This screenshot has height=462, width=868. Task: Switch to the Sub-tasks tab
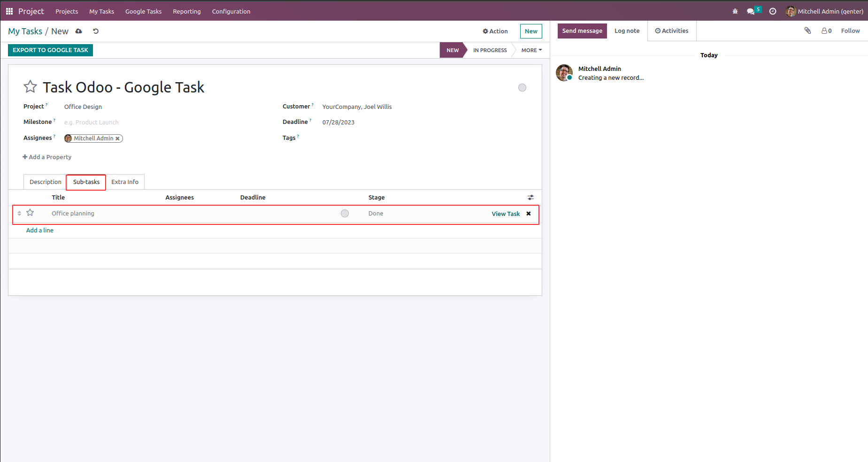[x=86, y=182]
